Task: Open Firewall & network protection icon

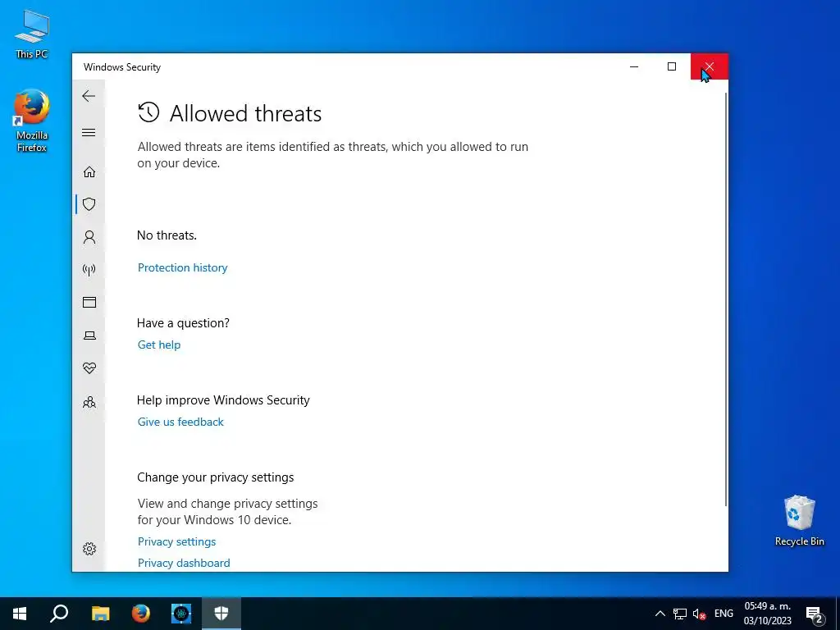Action: [x=89, y=269]
